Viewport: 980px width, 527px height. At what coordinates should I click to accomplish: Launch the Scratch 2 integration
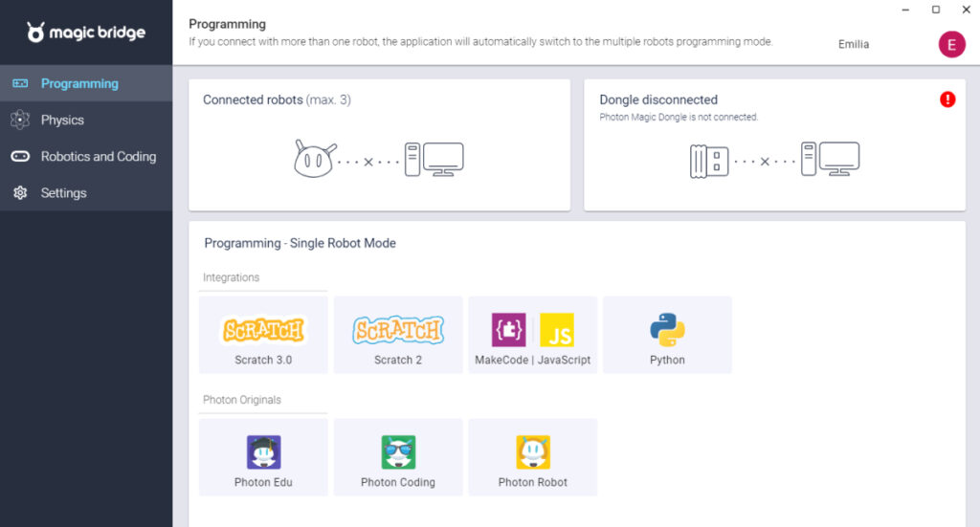pyautogui.click(x=398, y=334)
